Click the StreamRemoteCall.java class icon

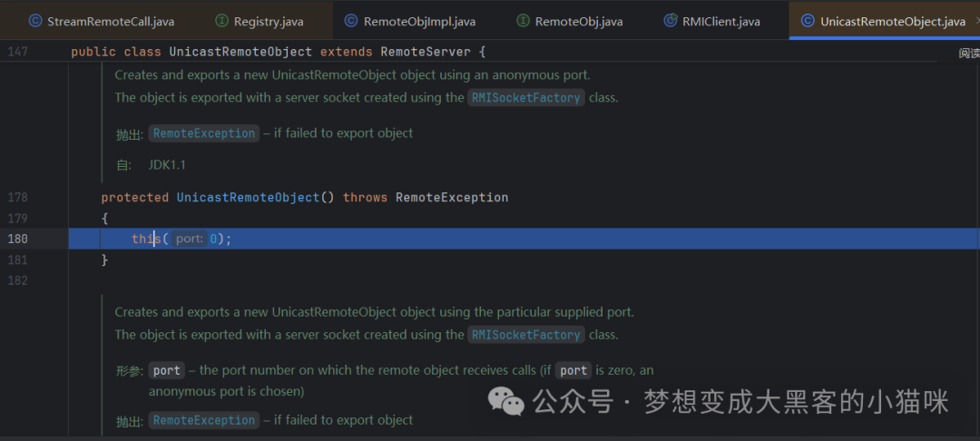[x=35, y=21]
